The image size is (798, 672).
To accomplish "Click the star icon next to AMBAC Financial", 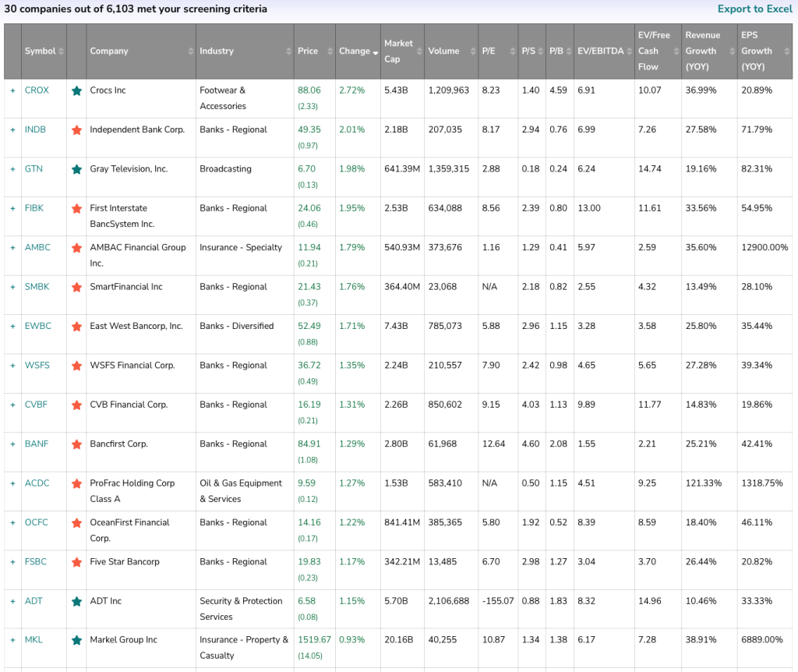I will 77,249.
